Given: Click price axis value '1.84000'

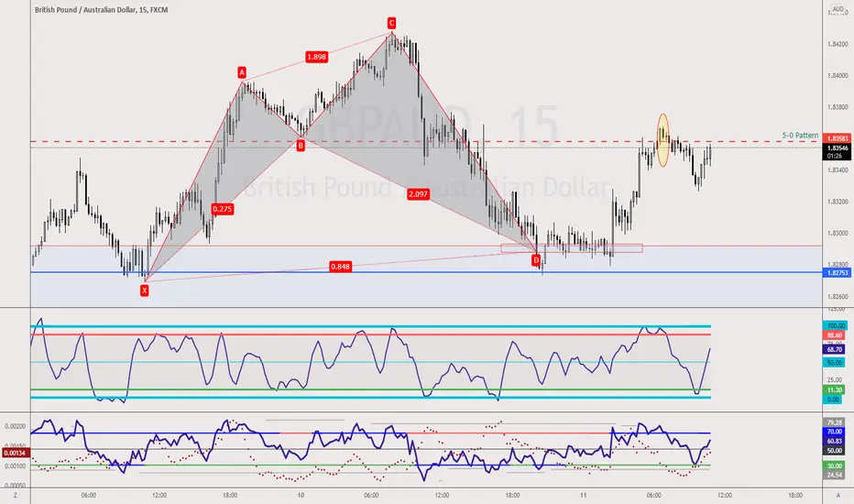Looking at the screenshot, I should pyautogui.click(x=838, y=76).
